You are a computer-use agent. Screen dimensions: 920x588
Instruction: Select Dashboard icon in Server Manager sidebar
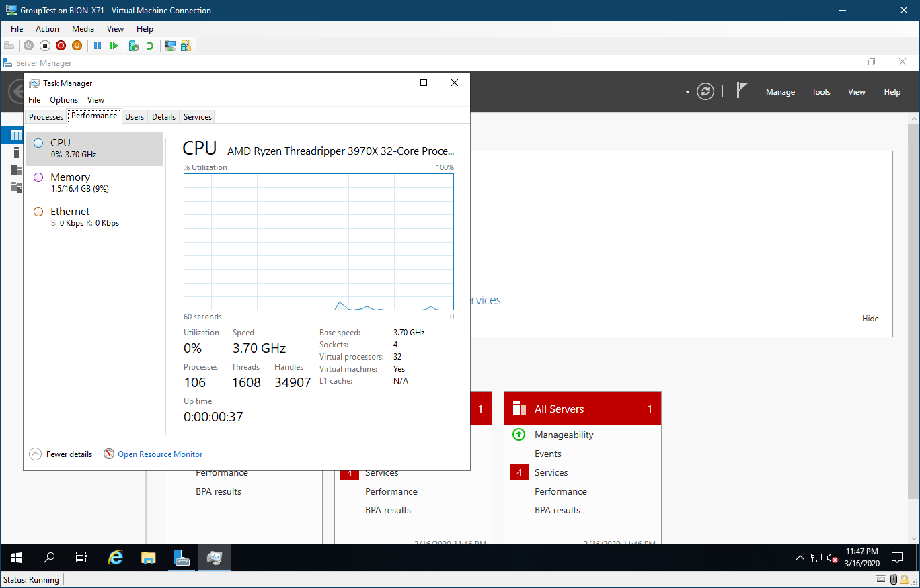pyautogui.click(x=17, y=135)
